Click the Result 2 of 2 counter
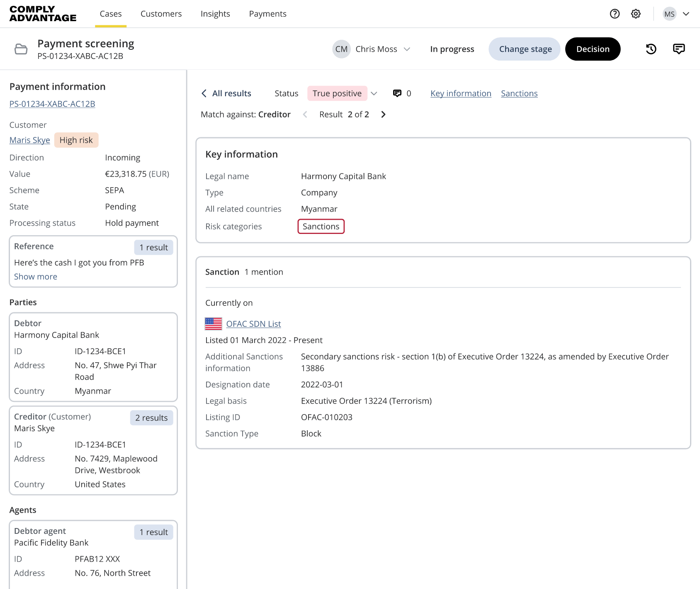 coord(344,114)
